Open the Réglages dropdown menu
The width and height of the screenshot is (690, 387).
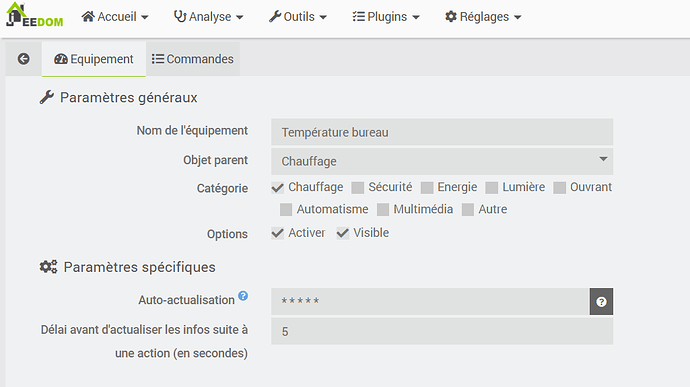point(483,17)
